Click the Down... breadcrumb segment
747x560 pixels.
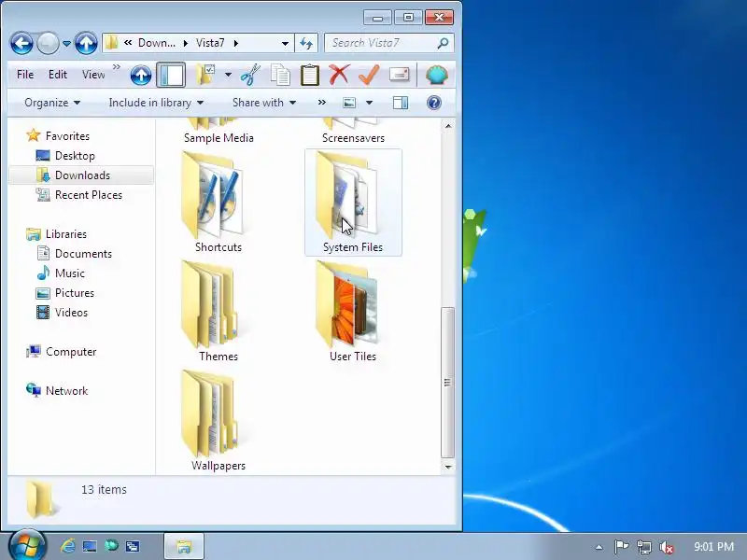click(x=156, y=43)
